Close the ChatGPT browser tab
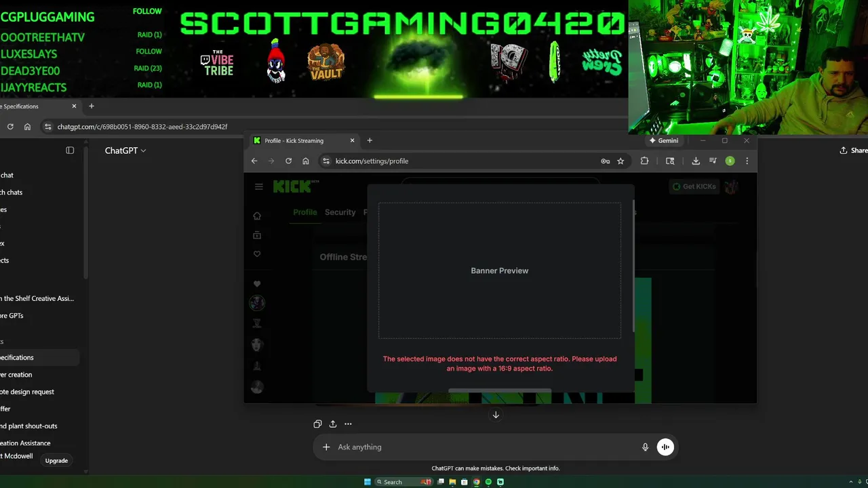This screenshot has height=488, width=868. [x=74, y=106]
